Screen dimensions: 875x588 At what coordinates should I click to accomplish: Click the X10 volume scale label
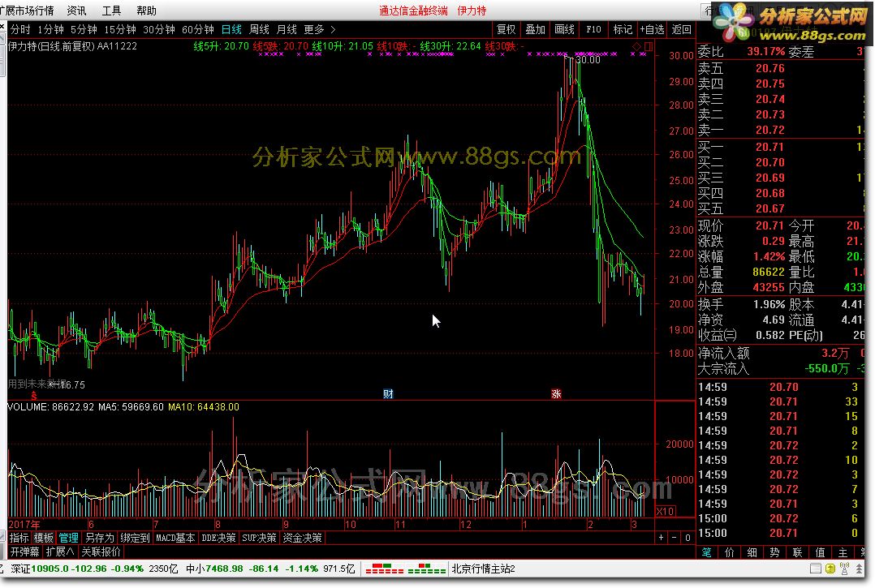click(666, 511)
